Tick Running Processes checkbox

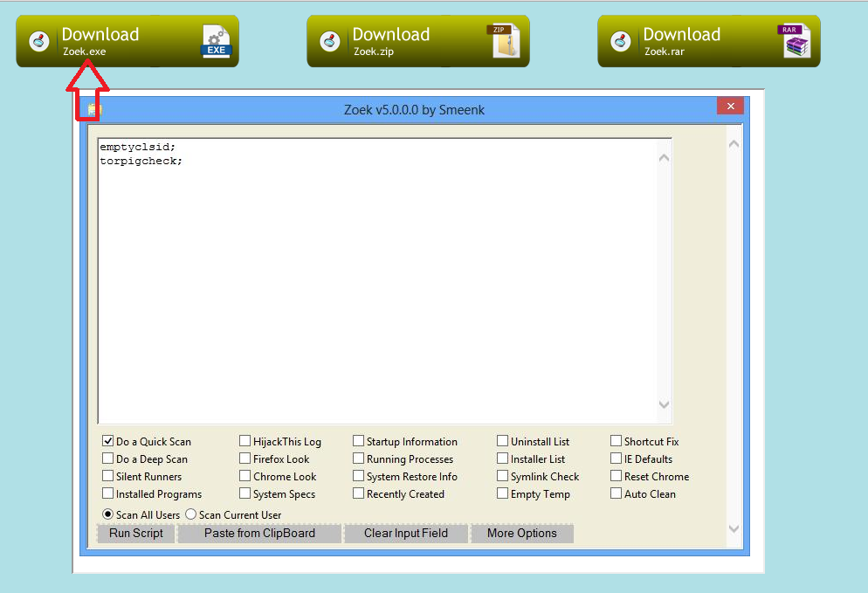[359, 459]
